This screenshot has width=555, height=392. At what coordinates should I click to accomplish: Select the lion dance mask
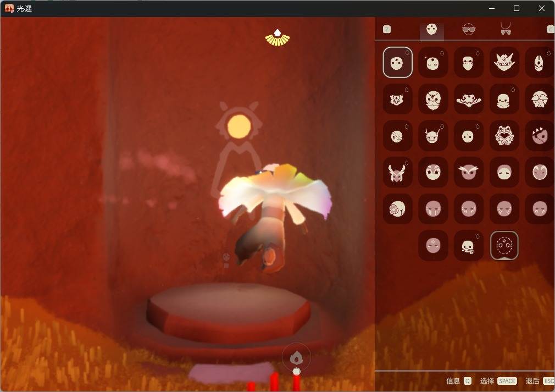[x=504, y=135]
